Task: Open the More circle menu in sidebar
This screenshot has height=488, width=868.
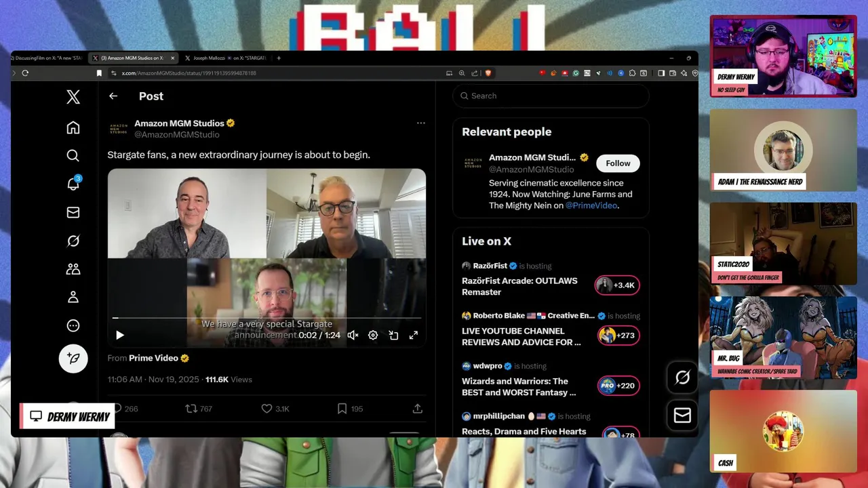Action: click(73, 325)
